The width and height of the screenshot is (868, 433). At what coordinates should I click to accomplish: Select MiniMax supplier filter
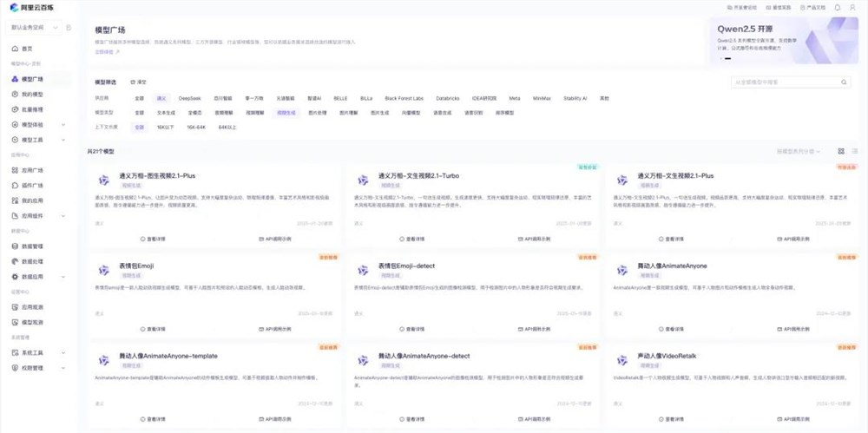[542, 98]
